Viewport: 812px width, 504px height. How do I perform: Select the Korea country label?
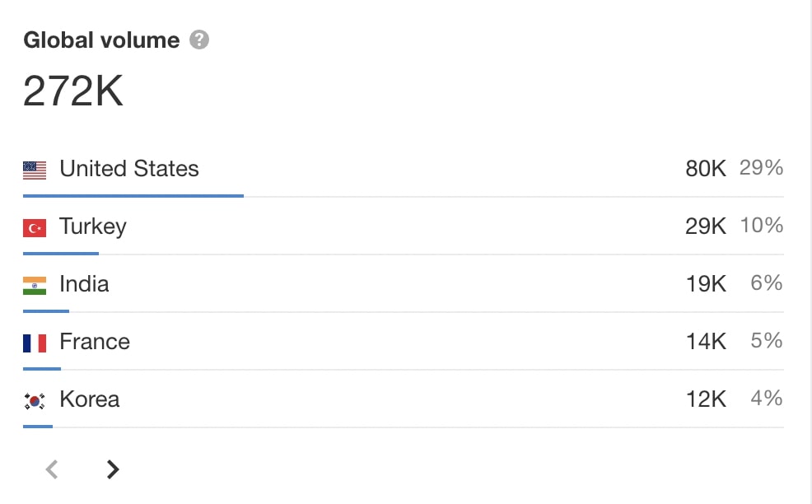(x=90, y=399)
